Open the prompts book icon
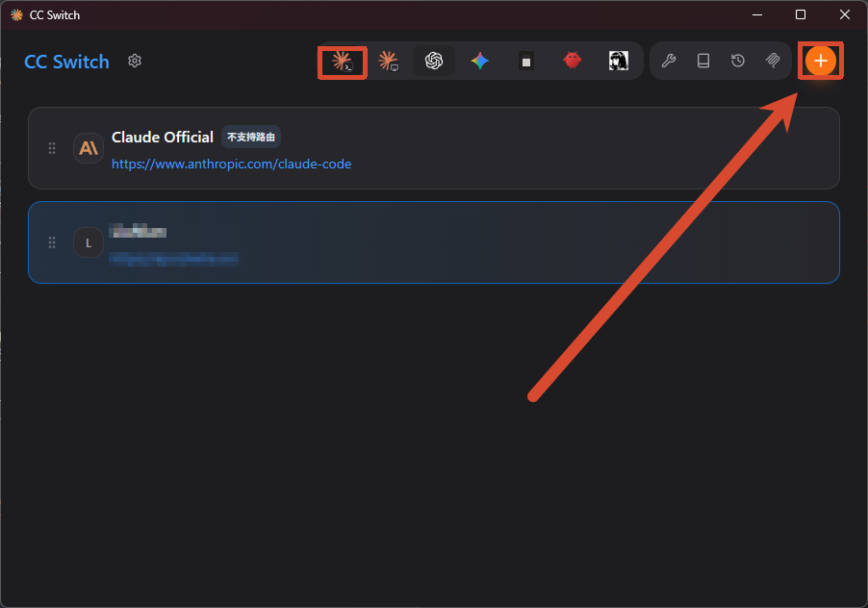The width and height of the screenshot is (868, 608). point(703,61)
